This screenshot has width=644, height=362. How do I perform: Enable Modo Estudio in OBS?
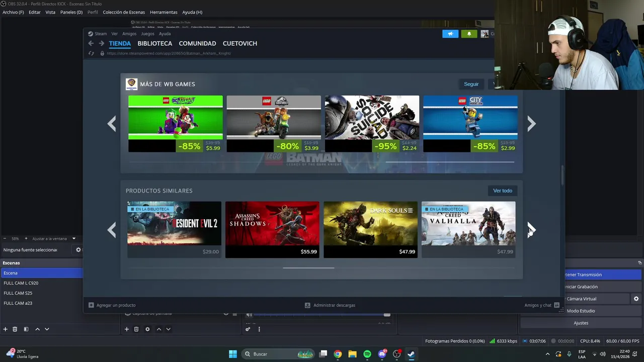point(581,311)
